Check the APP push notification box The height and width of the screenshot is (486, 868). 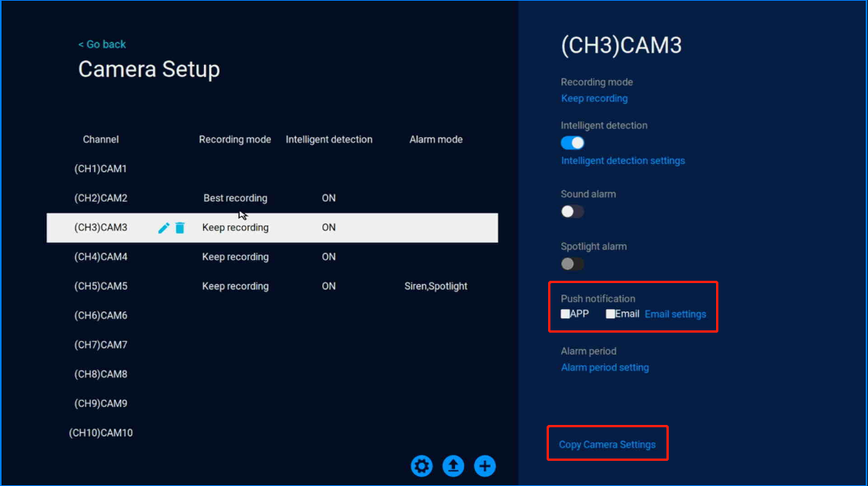[566, 314]
